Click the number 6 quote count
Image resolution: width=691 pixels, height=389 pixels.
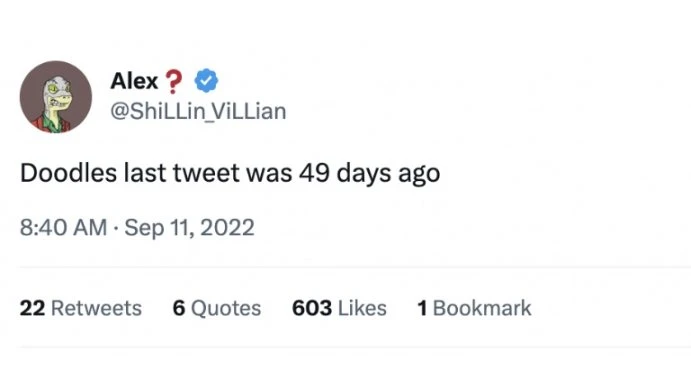[178, 308]
